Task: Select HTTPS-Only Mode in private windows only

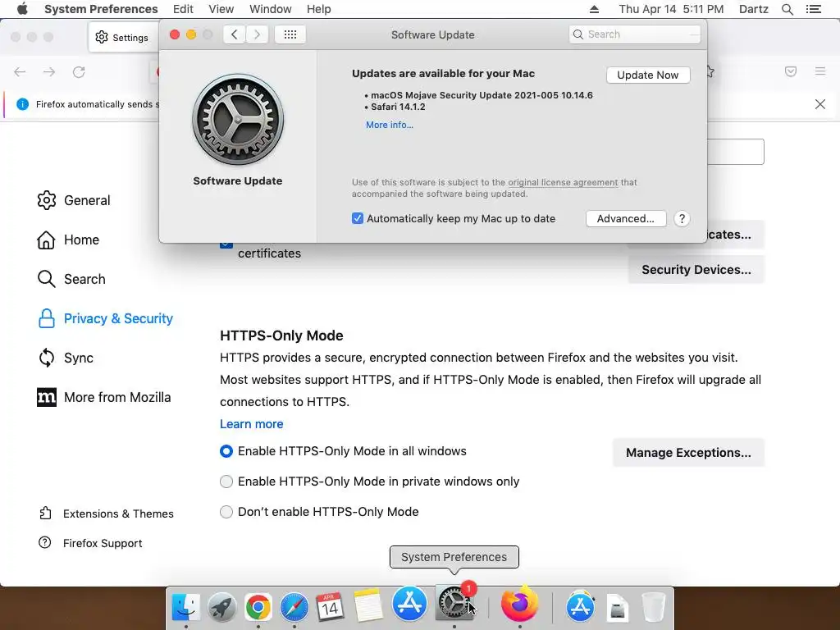Action: pyautogui.click(x=226, y=482)
